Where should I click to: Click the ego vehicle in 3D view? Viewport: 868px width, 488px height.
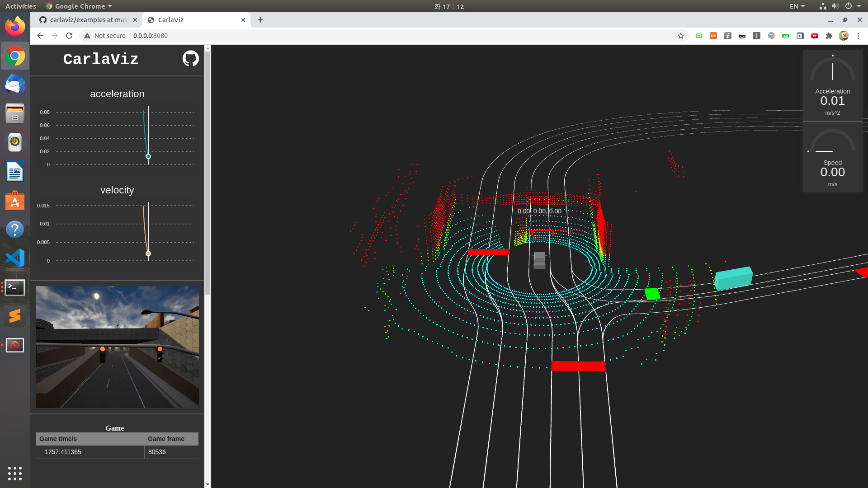coord(539,261)
